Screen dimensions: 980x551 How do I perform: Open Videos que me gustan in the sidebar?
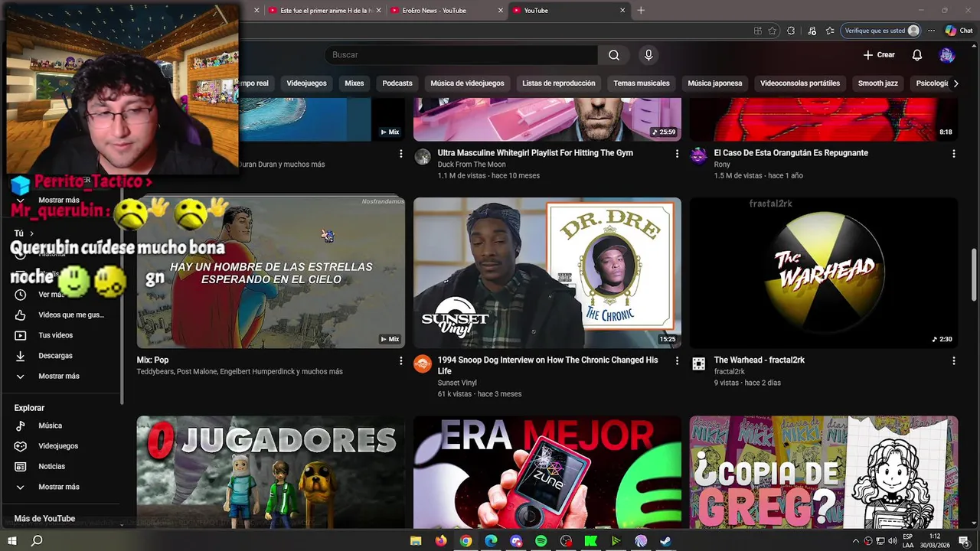tap(61, 315)
